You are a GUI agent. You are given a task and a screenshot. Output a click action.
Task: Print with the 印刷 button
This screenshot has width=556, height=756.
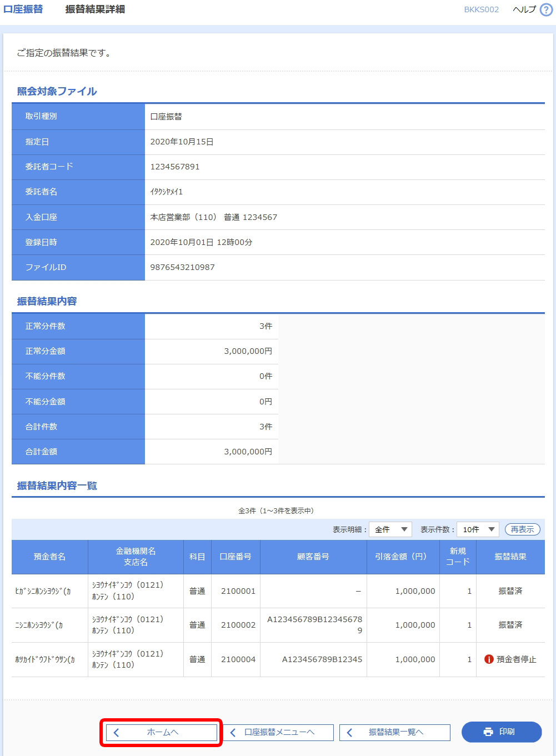[x=502, y=732]
